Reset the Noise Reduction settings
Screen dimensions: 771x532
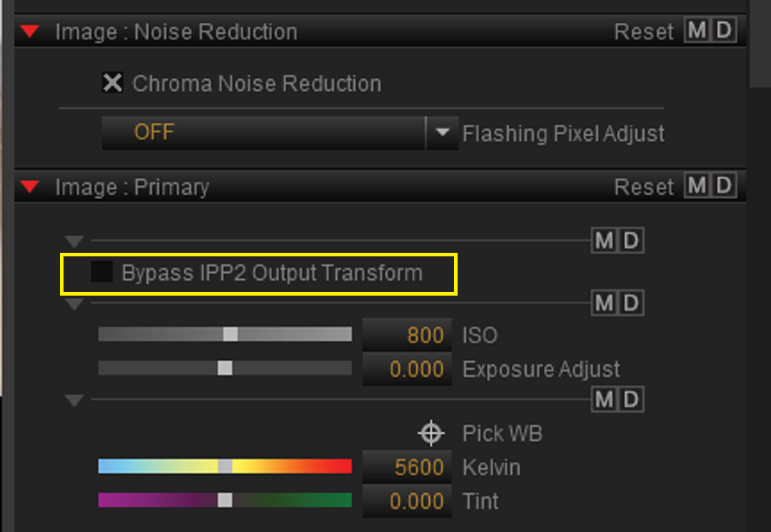[x=644, y=32]
